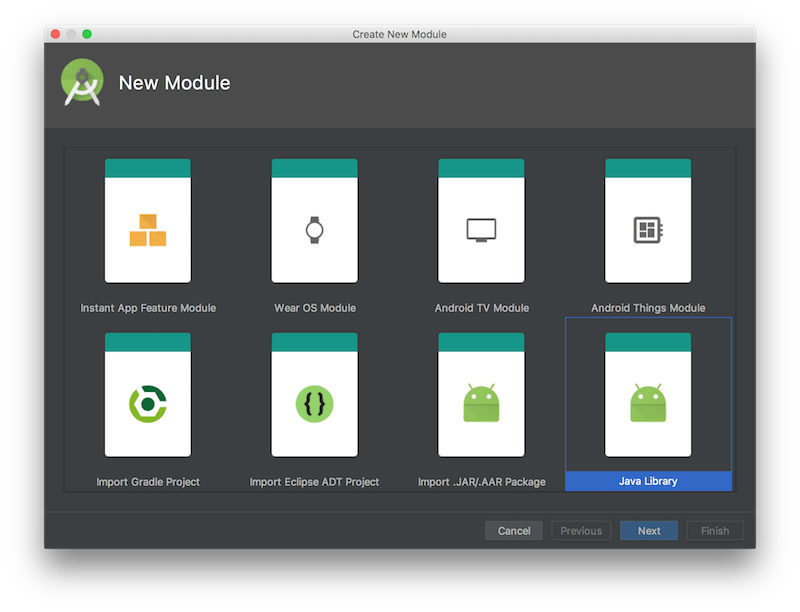This screenshot has height=612, width=800.
Task: Maximize the Create New Module window
Action: (x=87, y=34)
